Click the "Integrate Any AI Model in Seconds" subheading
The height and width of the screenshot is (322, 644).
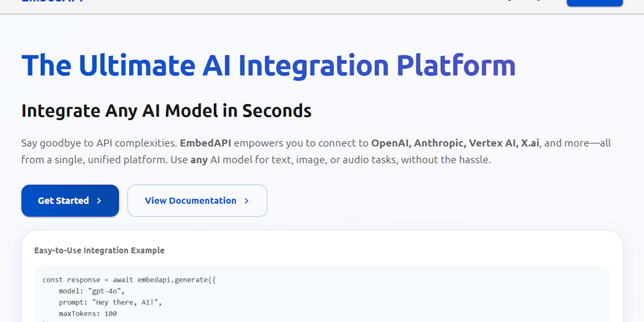[166, 111]
